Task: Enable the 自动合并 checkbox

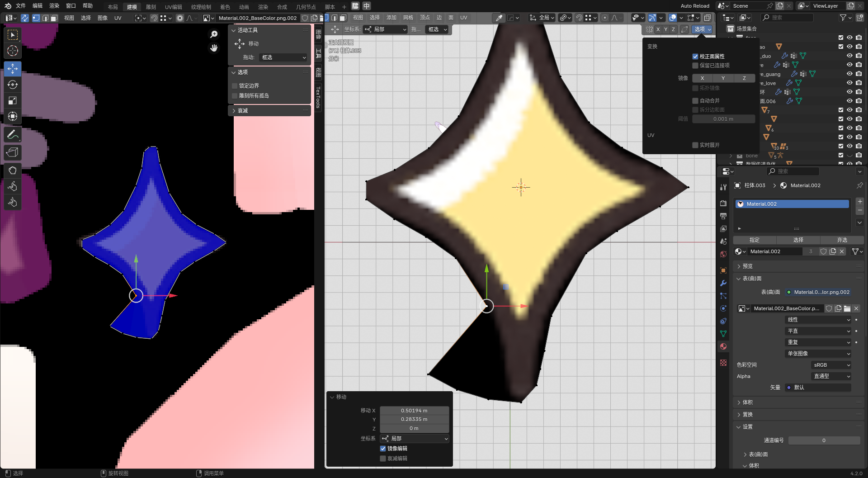Action: (695, 101)
